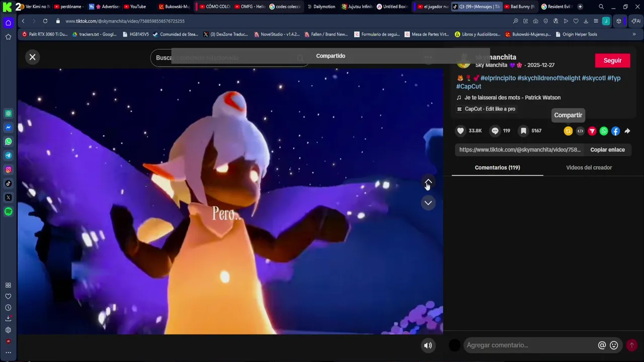Open Spotify in browser sidebar

[x=8, y=212]
